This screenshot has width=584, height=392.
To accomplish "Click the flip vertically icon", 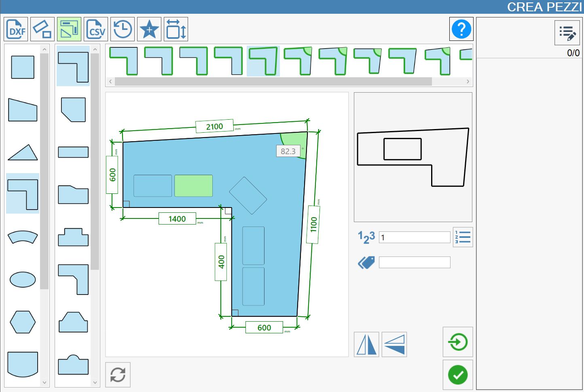I will pos(394,345).
